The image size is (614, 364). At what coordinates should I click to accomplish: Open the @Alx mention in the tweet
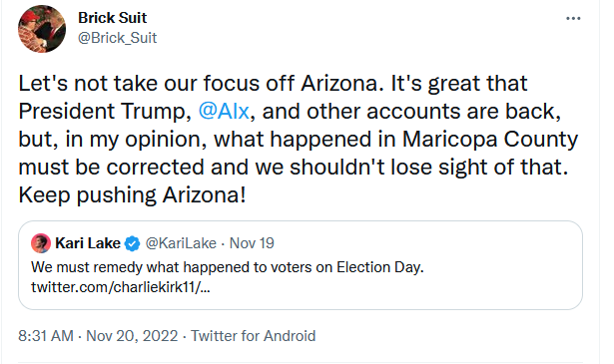click(x=224, y=112)
